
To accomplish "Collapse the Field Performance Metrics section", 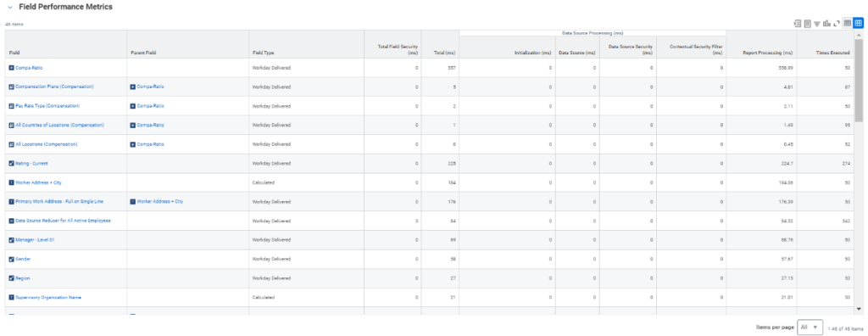I will 10,7.
